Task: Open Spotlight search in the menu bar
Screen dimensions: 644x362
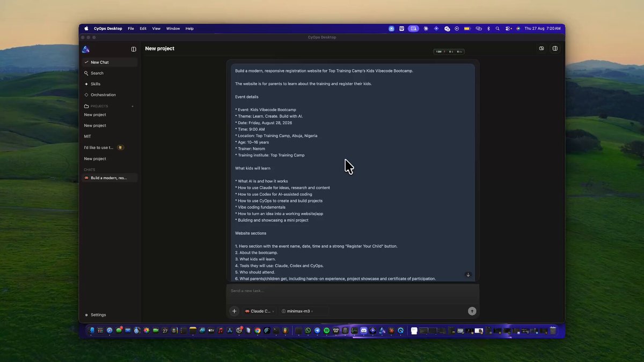Action: point(497,28)
